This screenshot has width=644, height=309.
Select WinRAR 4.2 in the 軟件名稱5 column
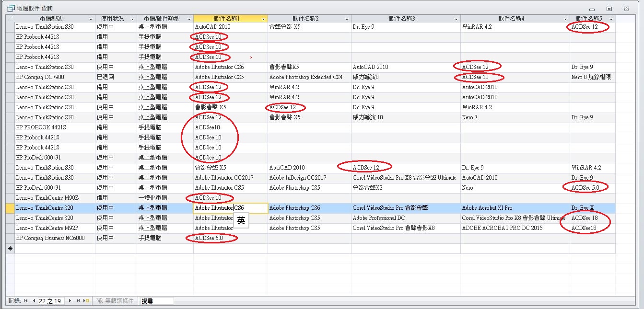[x=593, y=168]
